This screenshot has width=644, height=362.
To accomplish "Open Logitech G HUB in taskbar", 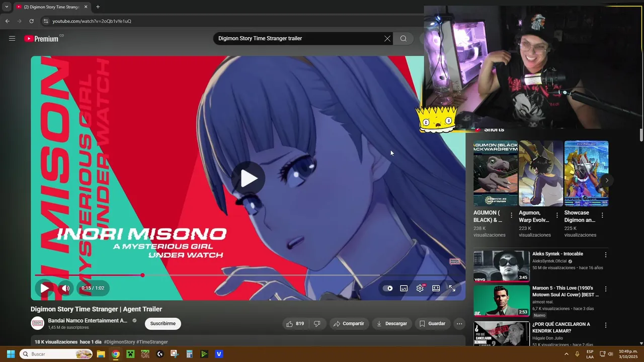I will [x=160, y=354].
